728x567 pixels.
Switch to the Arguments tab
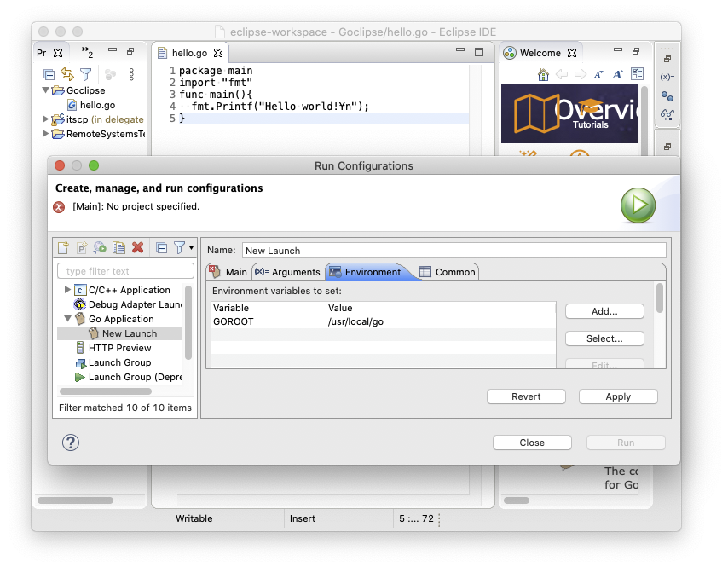(288, 272)
